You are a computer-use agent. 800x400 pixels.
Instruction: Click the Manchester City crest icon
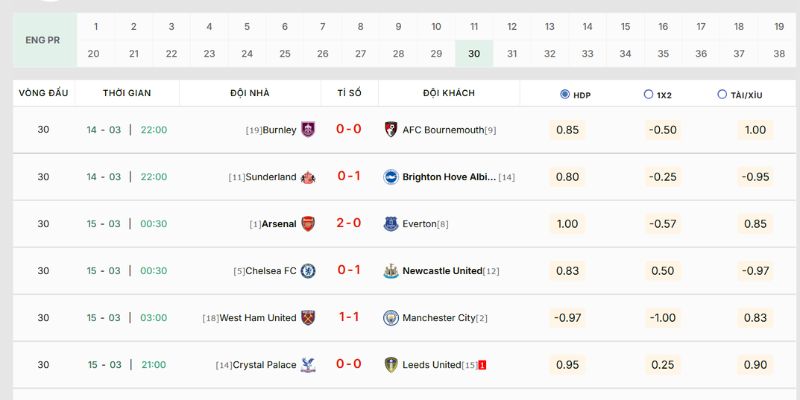(x=391, y=318)
